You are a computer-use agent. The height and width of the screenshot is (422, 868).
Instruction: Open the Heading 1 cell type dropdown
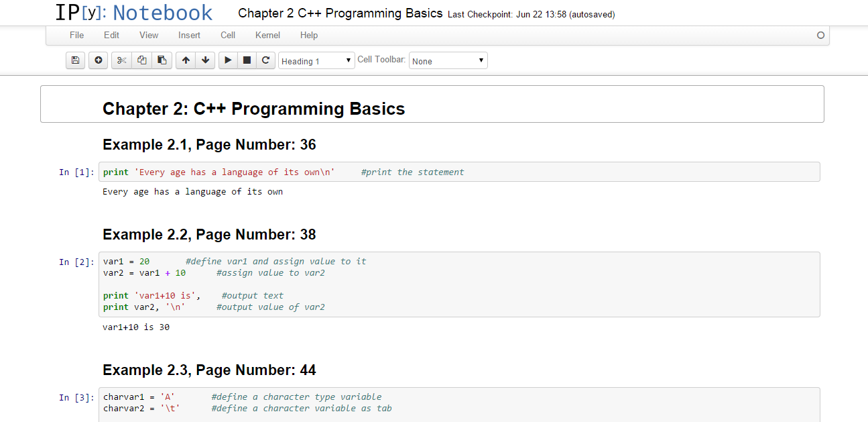click(316, 61)
